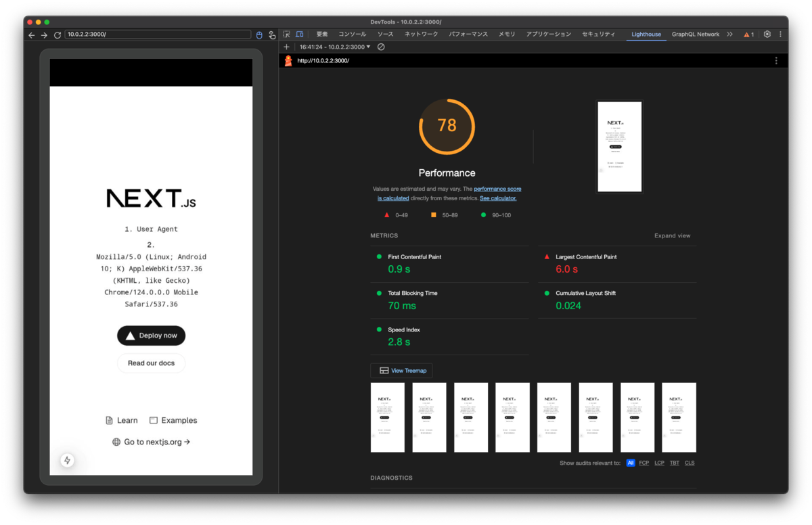Open 'Go to nextjs.org' link

[x=151, y=442]
